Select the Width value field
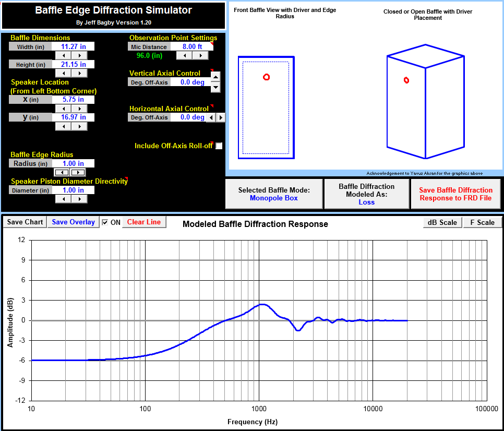 click(x=73, y=46)
